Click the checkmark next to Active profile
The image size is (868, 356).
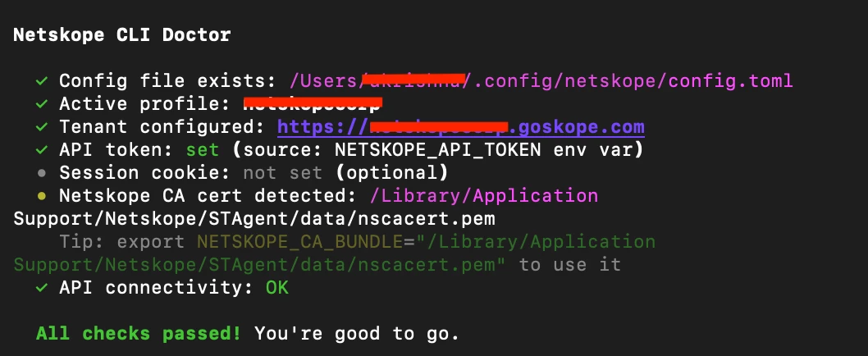[42, 104]
